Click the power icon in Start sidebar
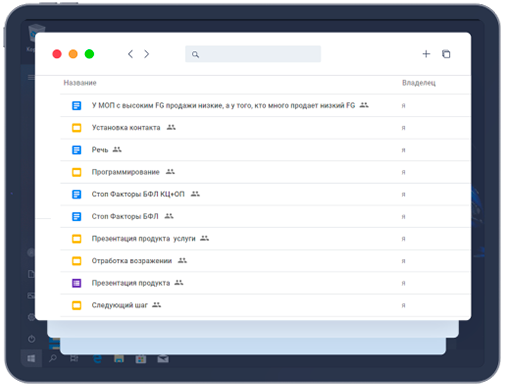 pos(31,339)
